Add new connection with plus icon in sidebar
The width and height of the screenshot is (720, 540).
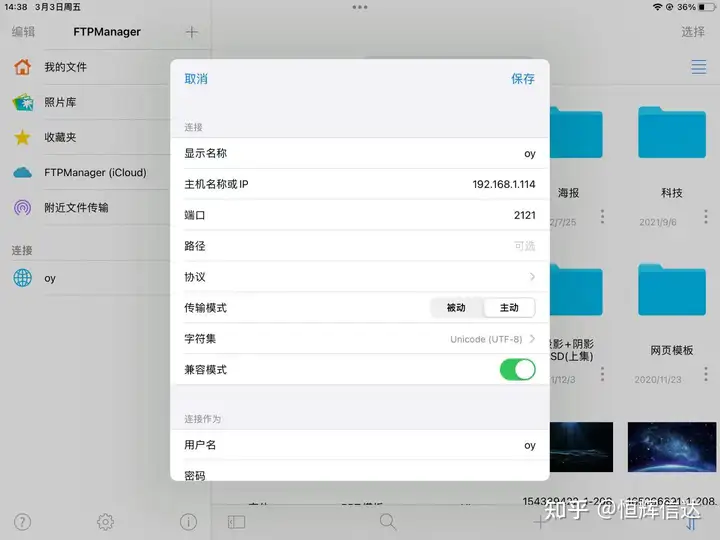point(191,32)
